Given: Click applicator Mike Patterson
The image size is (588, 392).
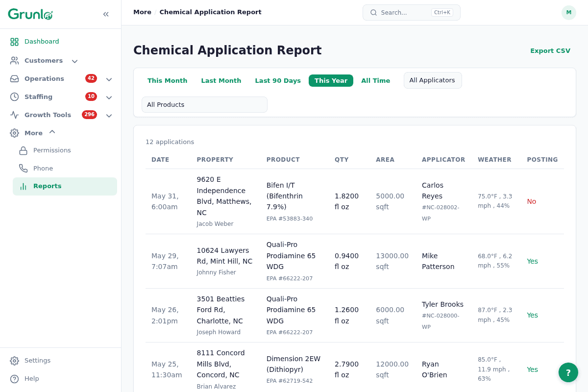Looking at the screenshot, I should coord(438,261).
